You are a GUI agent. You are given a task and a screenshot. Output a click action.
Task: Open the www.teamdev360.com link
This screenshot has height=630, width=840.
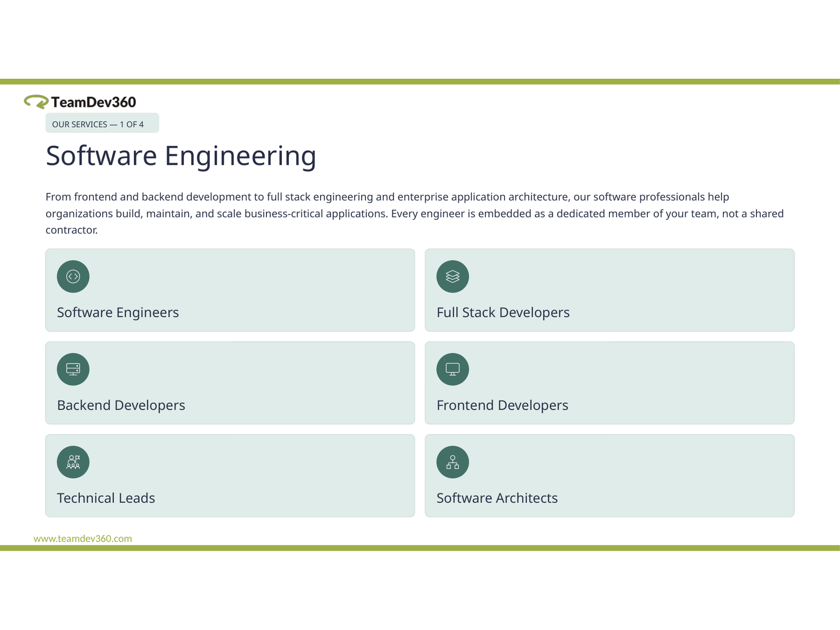(83, 539)
